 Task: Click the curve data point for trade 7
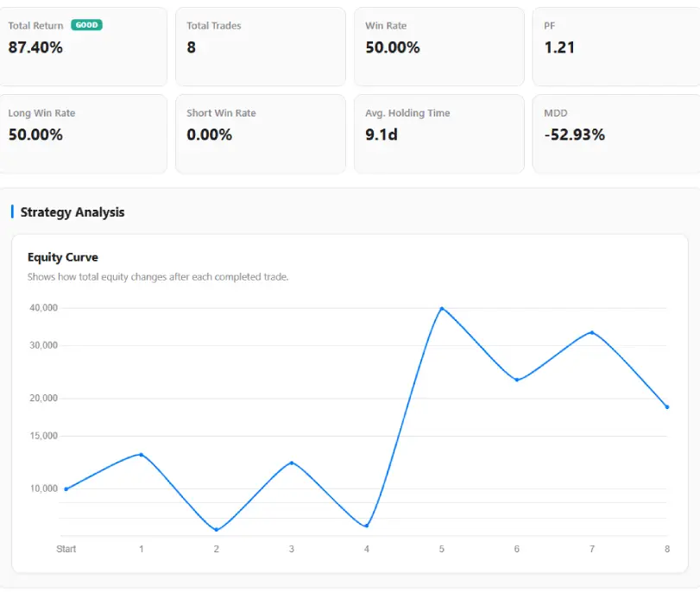coord(592,332)
